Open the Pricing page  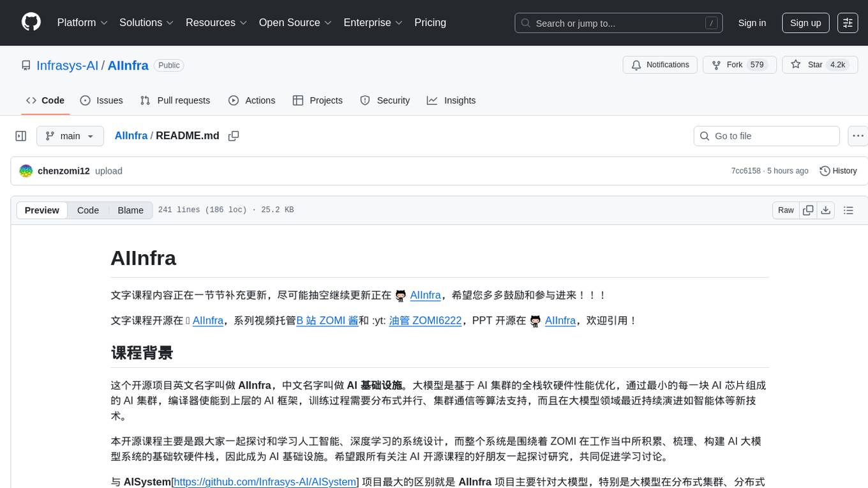(430, 22)
